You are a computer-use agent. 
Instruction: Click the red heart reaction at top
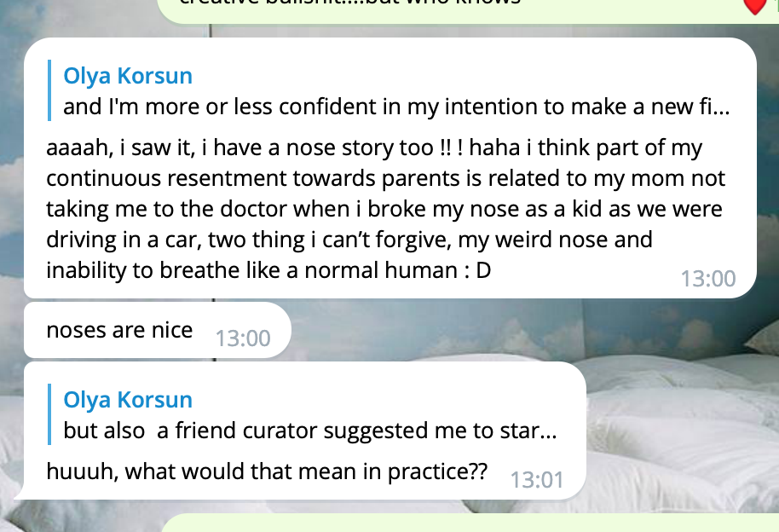(755, 7)
